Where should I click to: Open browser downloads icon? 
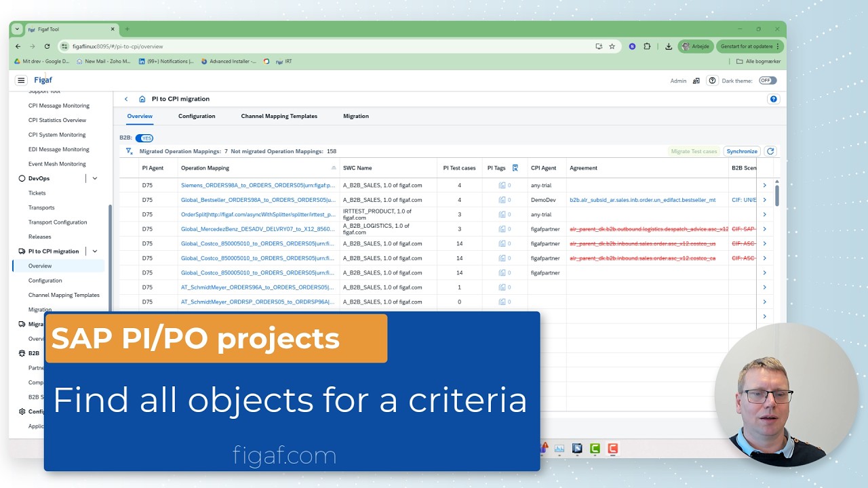click(x=669, y=46)
